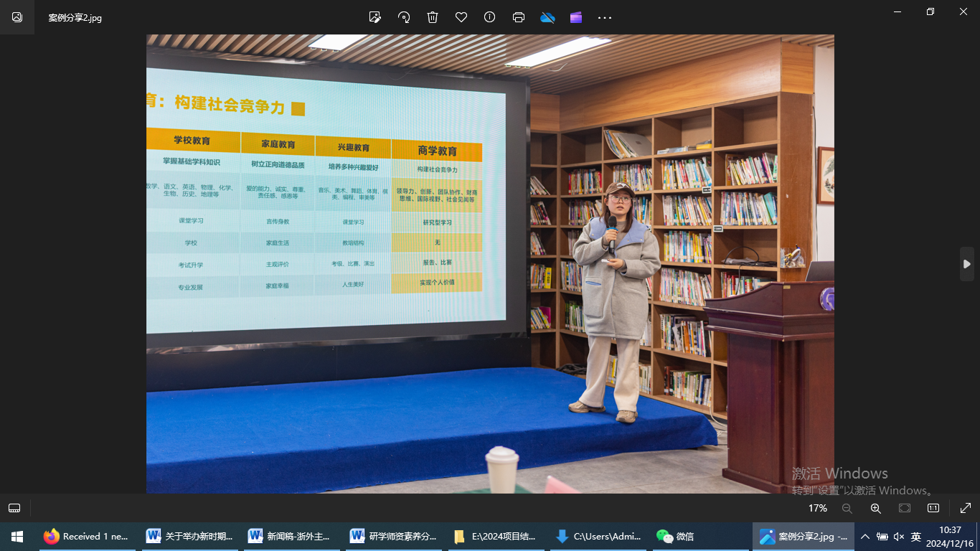The width and height of the screenshot is (980, 551).
Task: Open the See more three-dots menu
Action: 605,17
